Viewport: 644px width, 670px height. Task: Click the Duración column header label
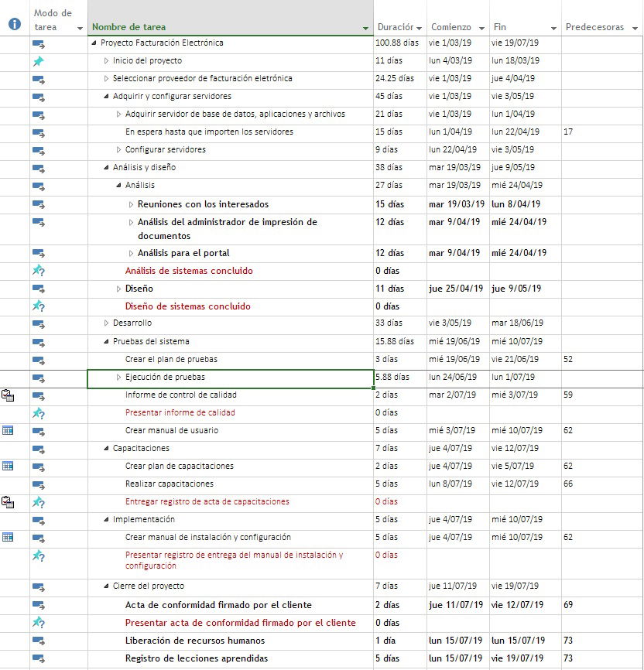(x=396, y=27)
